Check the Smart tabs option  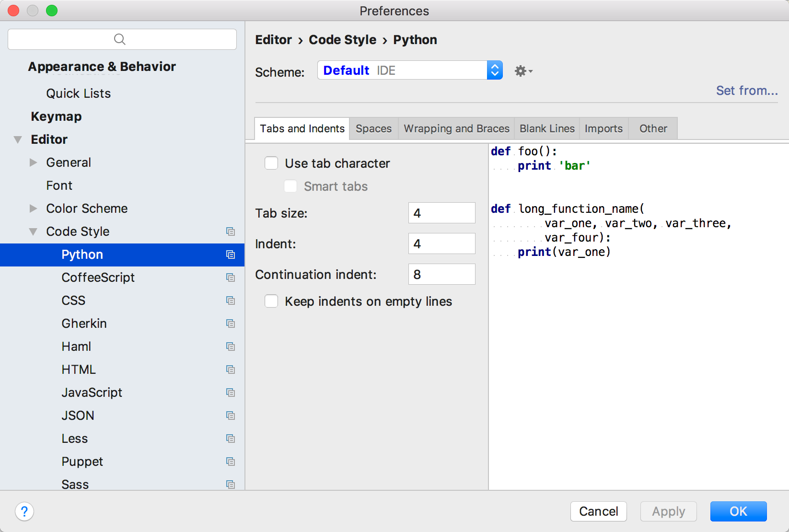pyautogui.click(x=290, y=186)
